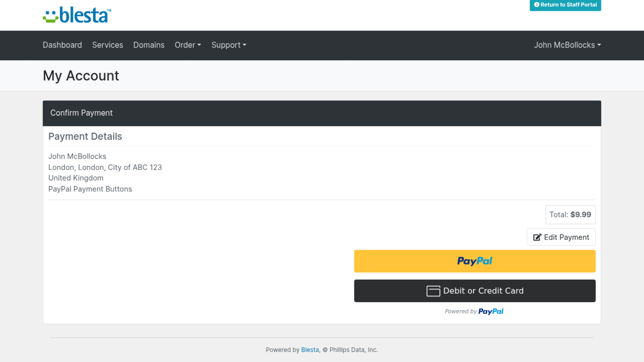Click the Blesta logo

click(77, 15)
